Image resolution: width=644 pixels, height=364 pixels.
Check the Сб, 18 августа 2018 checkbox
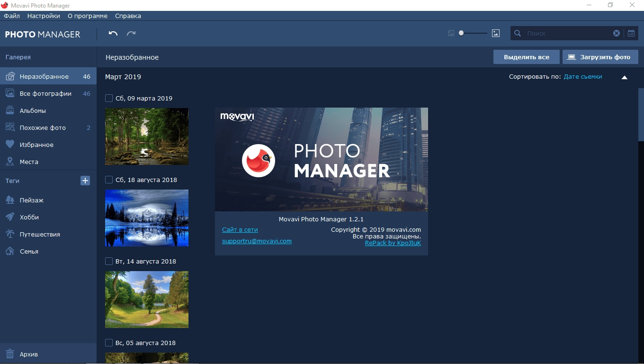[109, 180]
